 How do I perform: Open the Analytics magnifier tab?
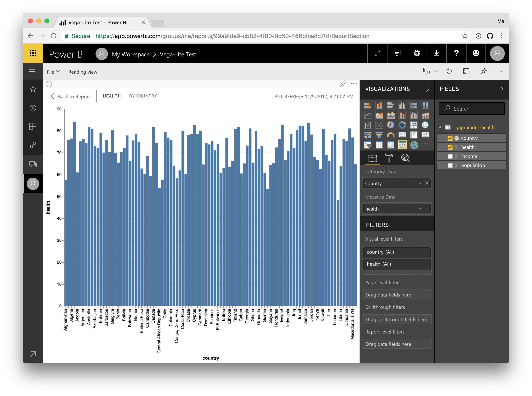click(x=405, y=158)
